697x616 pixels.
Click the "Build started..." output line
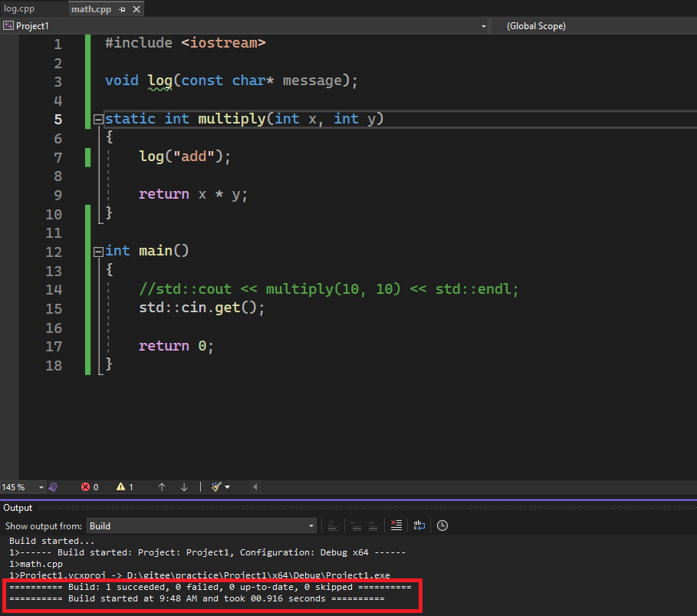(x=52, y=541)
